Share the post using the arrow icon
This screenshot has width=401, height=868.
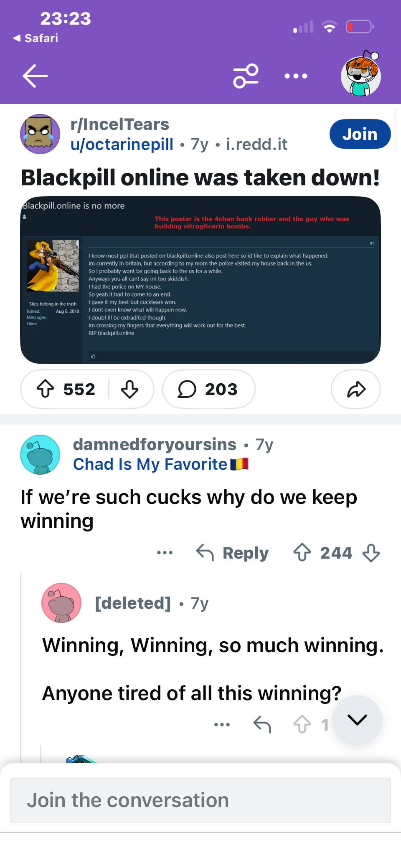point(356,389)
